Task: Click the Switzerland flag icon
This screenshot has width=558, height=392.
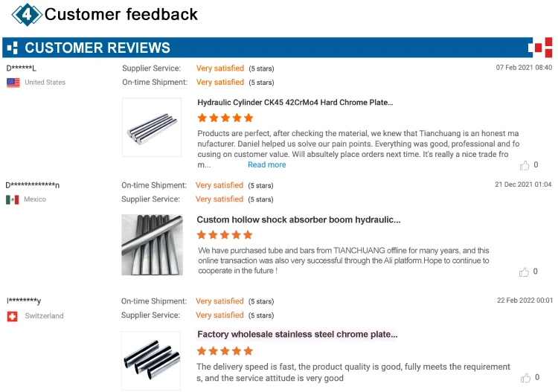Action: click(12, 316)
